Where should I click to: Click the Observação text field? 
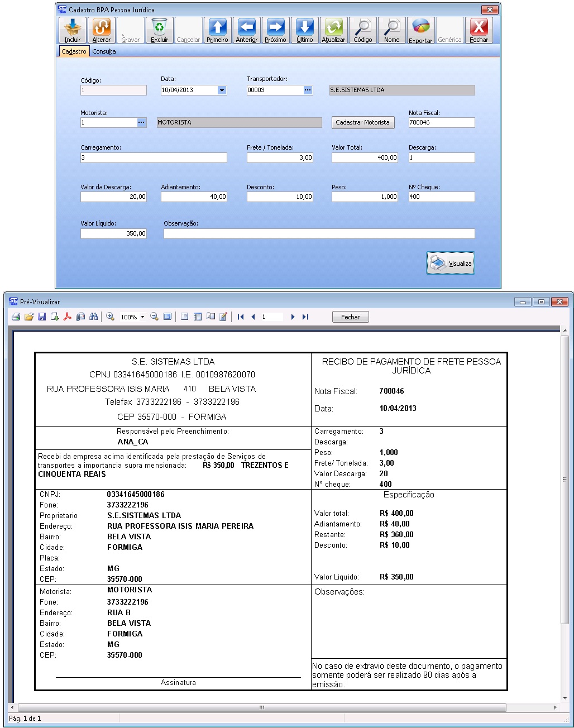(319, 234)
